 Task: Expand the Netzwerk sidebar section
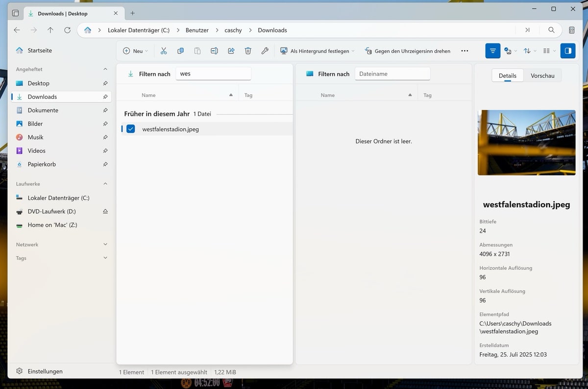(105, 244)
